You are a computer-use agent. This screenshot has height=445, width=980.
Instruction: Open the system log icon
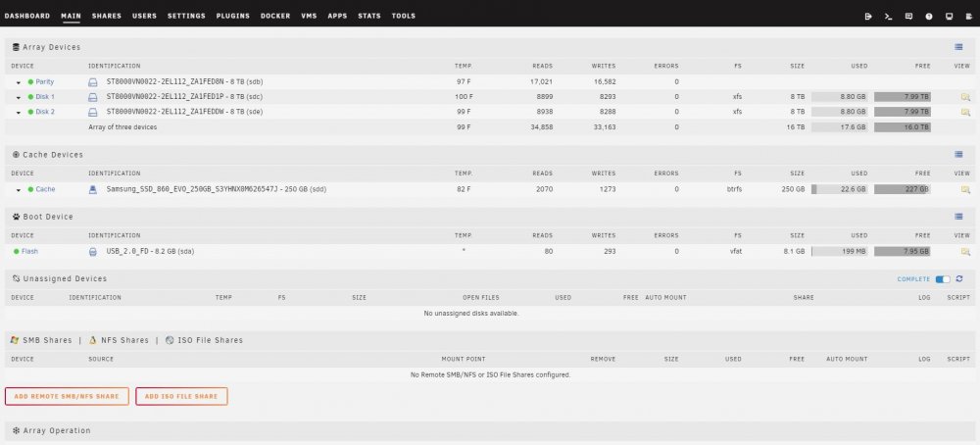[969, 17]
